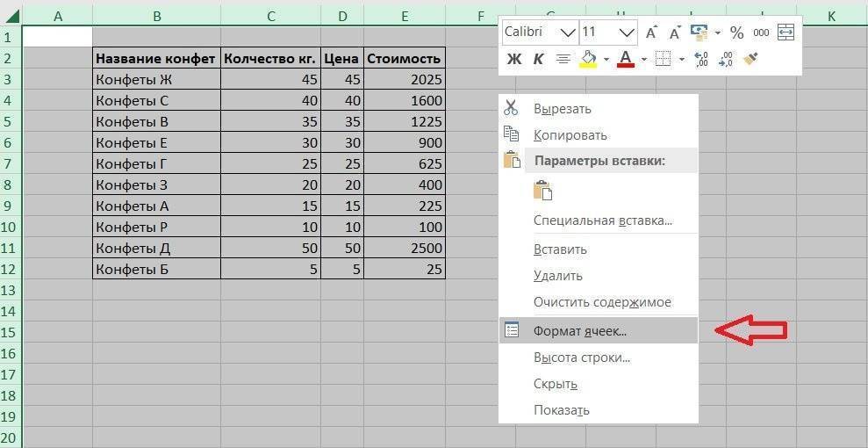Image resolution: width=868 pixels, height=448 pixels.
Task: Open Высота строки… dialog
Action: click(x=598, y=358)
